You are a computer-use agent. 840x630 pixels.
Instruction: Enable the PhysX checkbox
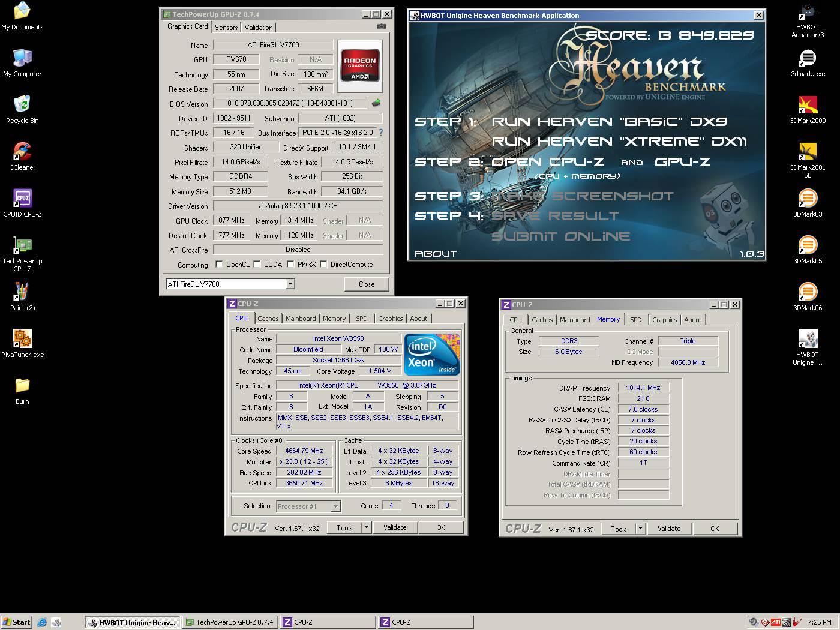coord(290,265)
